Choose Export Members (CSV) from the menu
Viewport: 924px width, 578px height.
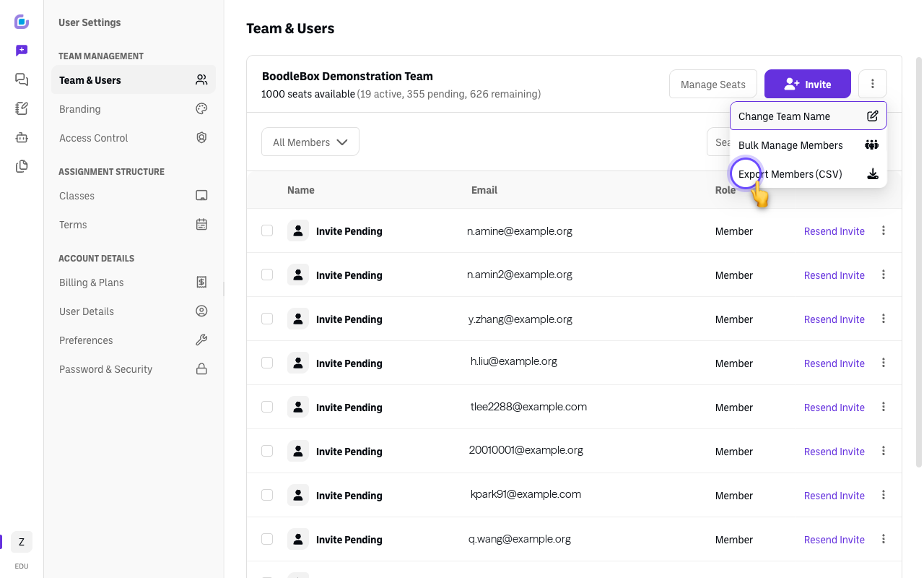tap(808, 174)
